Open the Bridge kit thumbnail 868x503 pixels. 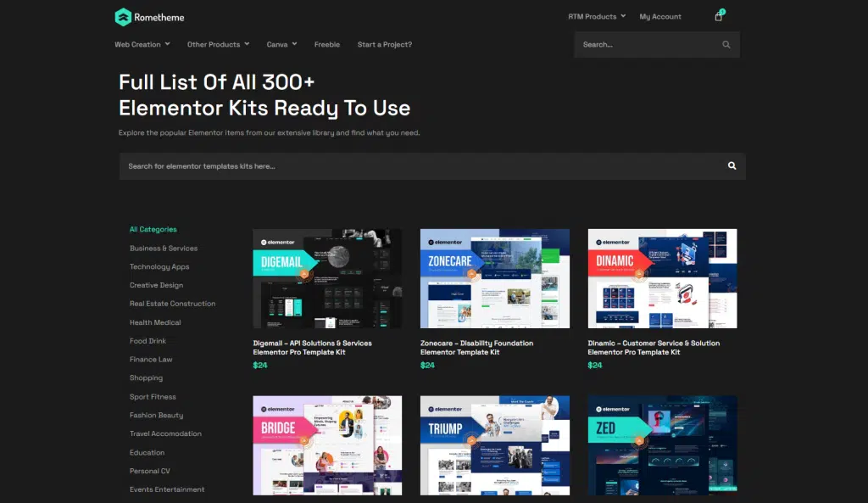pyautogui.click(x=328, y=445)
